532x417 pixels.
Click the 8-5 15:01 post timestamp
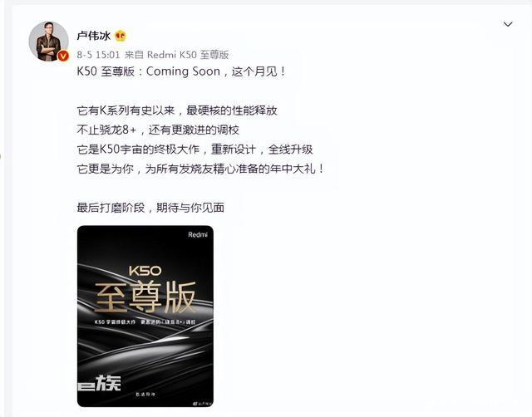click(x=98, y=55)
